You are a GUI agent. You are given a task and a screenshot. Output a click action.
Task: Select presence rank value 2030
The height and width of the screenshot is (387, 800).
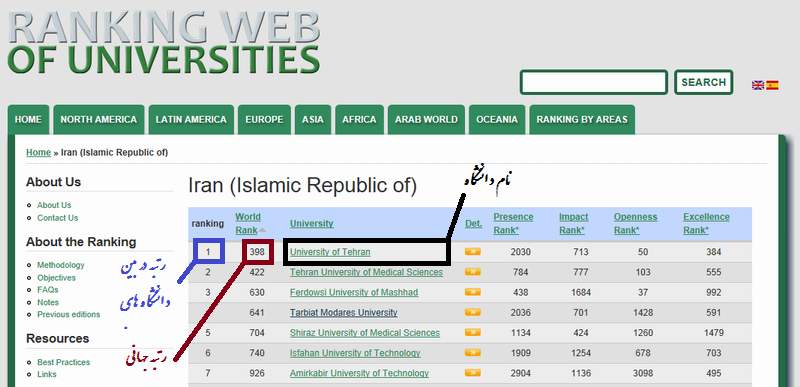coord(520,252)
